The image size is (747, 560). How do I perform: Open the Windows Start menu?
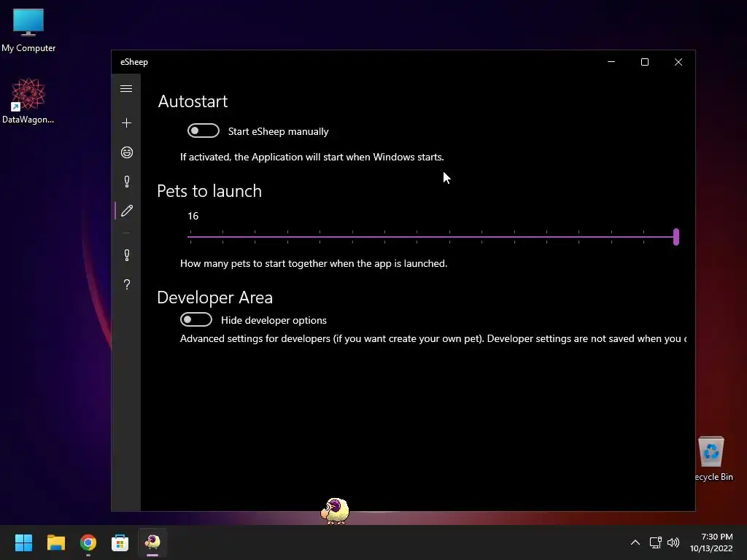[x=24, y=542]
